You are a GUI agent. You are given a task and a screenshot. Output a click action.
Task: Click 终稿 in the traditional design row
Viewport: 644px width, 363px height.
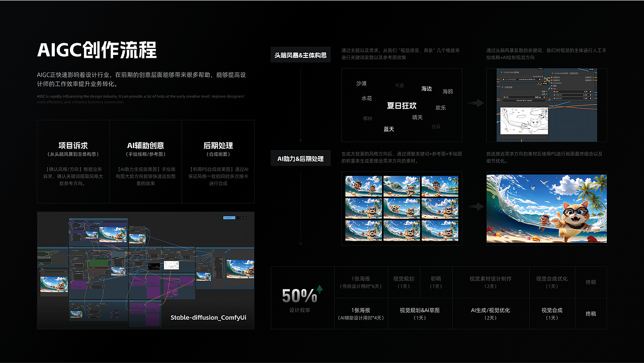click(591, 282)
